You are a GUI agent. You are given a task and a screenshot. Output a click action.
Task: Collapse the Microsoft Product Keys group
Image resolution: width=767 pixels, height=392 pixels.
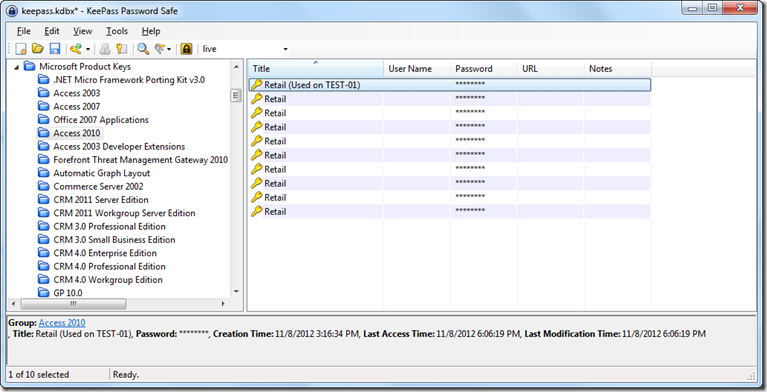click(17, 67)
